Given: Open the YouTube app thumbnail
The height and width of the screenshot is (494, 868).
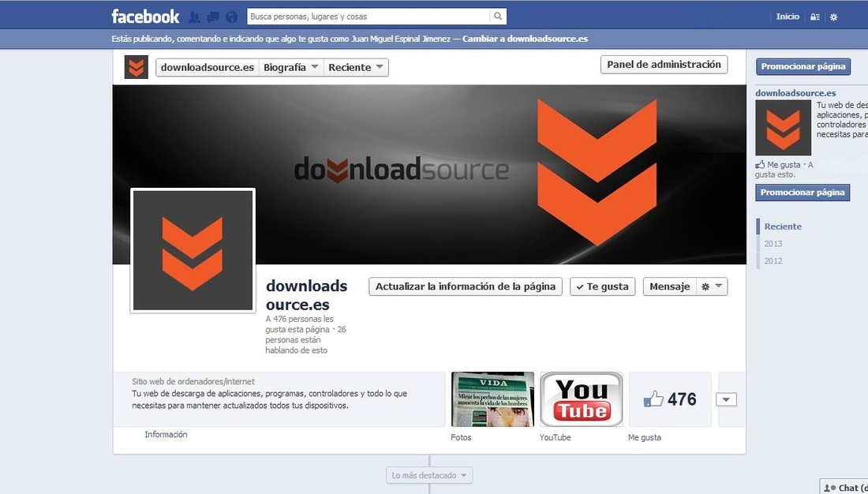Looking at the screenshot, I should pos(582,399).
